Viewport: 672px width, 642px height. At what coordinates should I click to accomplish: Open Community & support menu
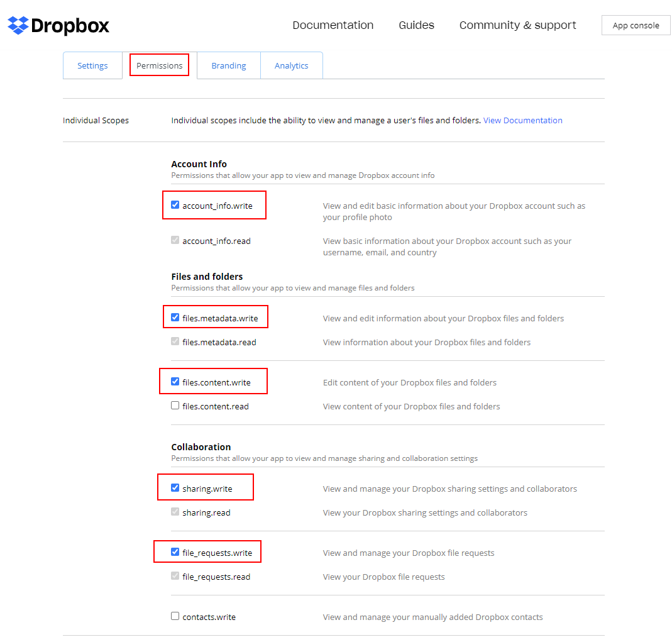click(x=517, y=25)
